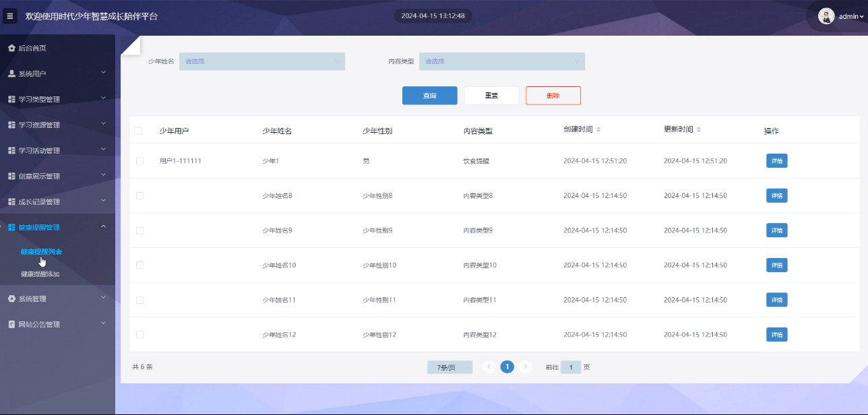Viewport: 868px width, 415px height.
Task: Expand the 学习资源管理 menu chevron
Action: pos(103,123)
